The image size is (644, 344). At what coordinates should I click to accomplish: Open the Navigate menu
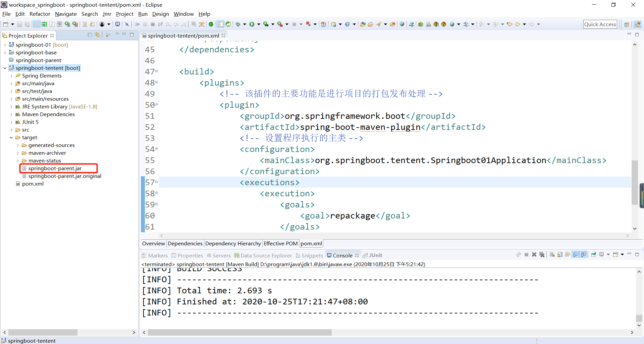pyautogui.click(x=66, y=14)
